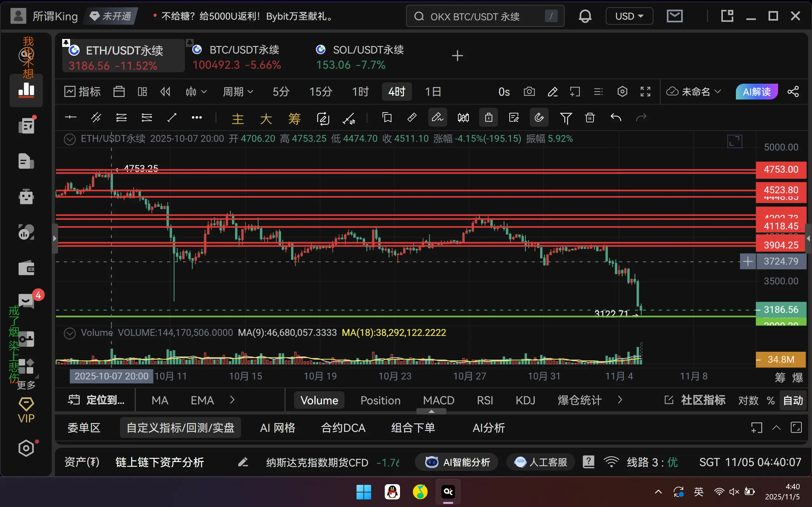Click the trash delete drawings icon
This screenshot has width=812, height=507.
click(590, 118)
